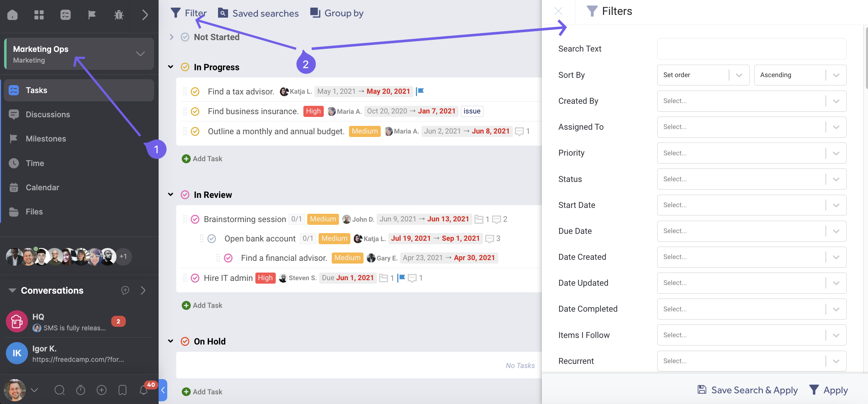Toggle status circle for 'Hire IT admin'
Image resolution: width=868 pixels, height=404 pixels.
click(x=195, y=278)
